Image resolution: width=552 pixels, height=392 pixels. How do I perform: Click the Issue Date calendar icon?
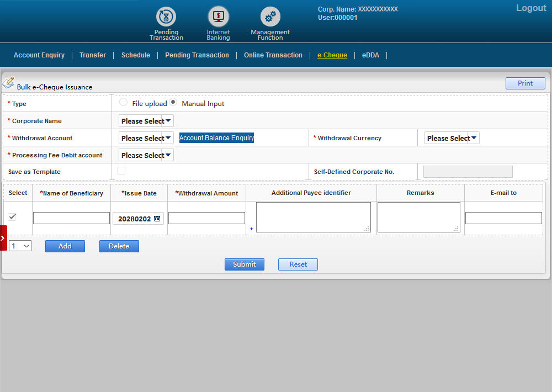pos(157,219)
